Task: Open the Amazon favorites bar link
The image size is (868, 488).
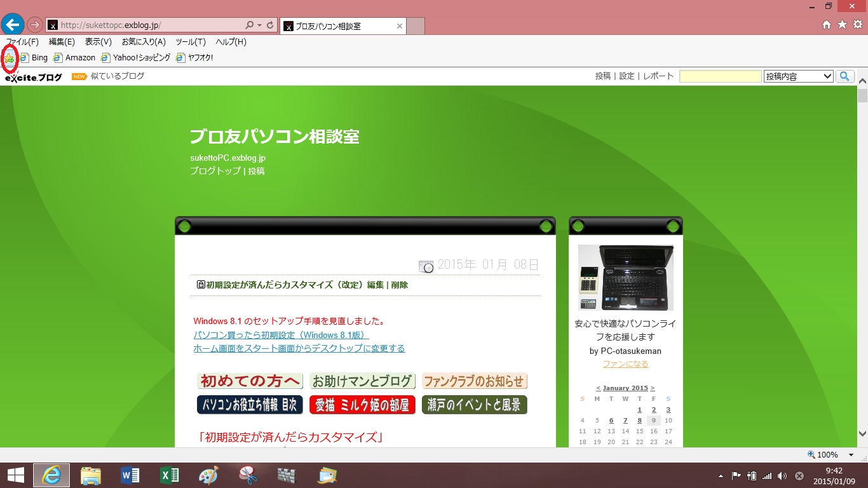Action: coord(74,58)
